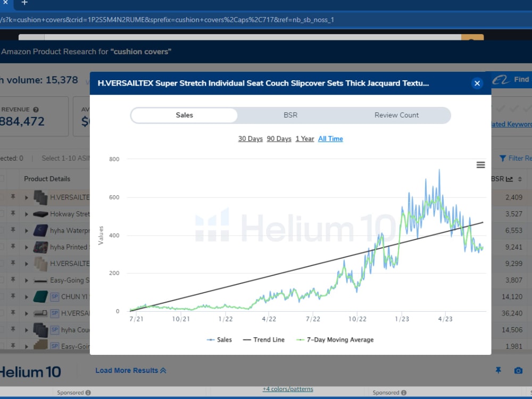The image size is (532, 399).
Task: Click the BSR value 36,240
Action: tap(512, 313)
